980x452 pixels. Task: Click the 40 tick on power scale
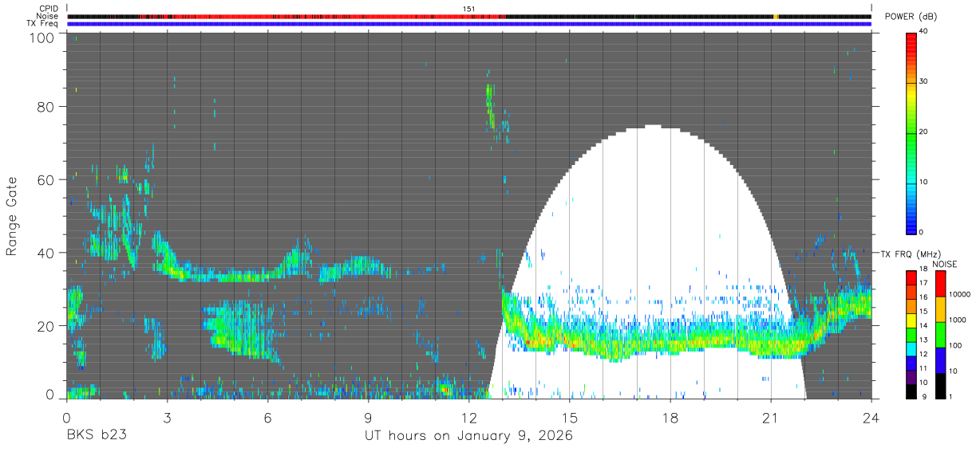(925, 31)
